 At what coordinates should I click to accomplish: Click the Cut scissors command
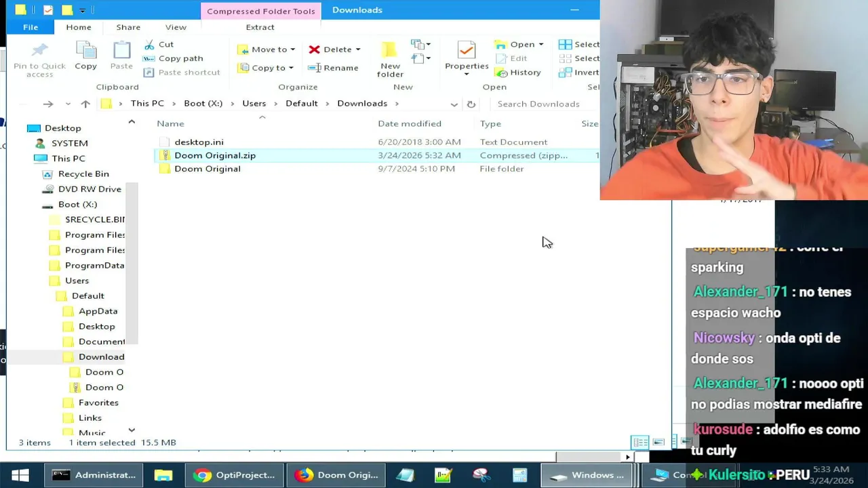point(159,44)
